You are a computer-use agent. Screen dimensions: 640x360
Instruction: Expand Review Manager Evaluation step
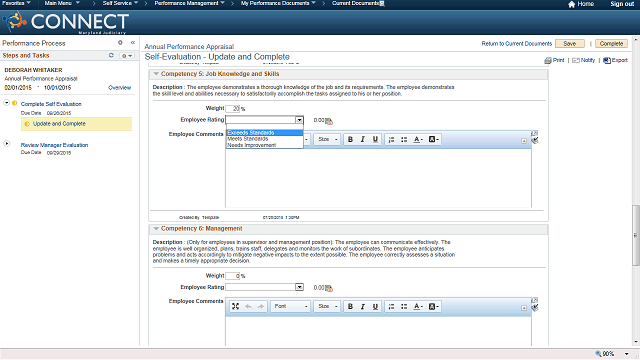coord(7,144)
